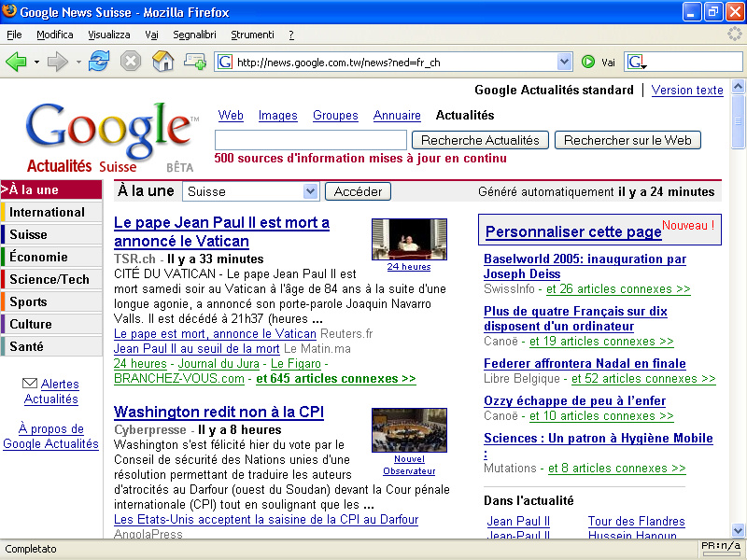Click the page scrollbar down arrow
Viewport: 747px width, 560px height.
coord(738,529)
